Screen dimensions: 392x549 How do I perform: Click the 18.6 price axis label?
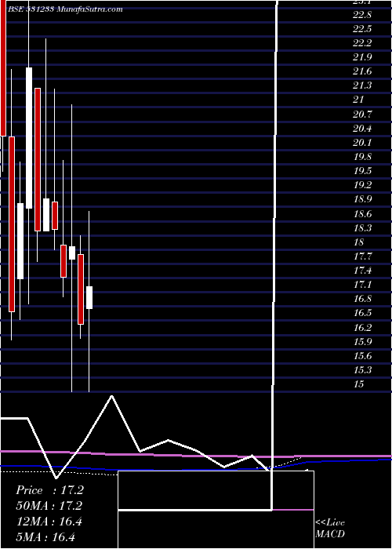[x=362, y=214]
